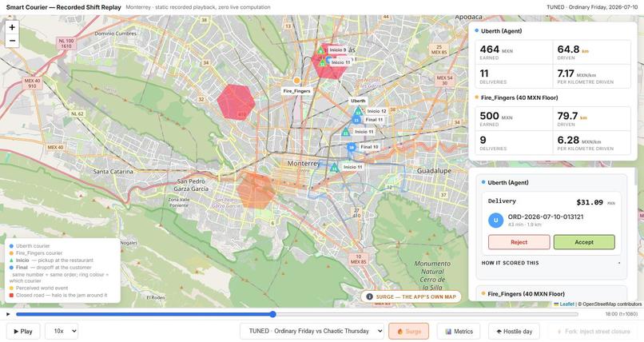Open the TUNED scenario selection dropdown
The width and height of the screenshot is (644, 342).
[312, 331]
